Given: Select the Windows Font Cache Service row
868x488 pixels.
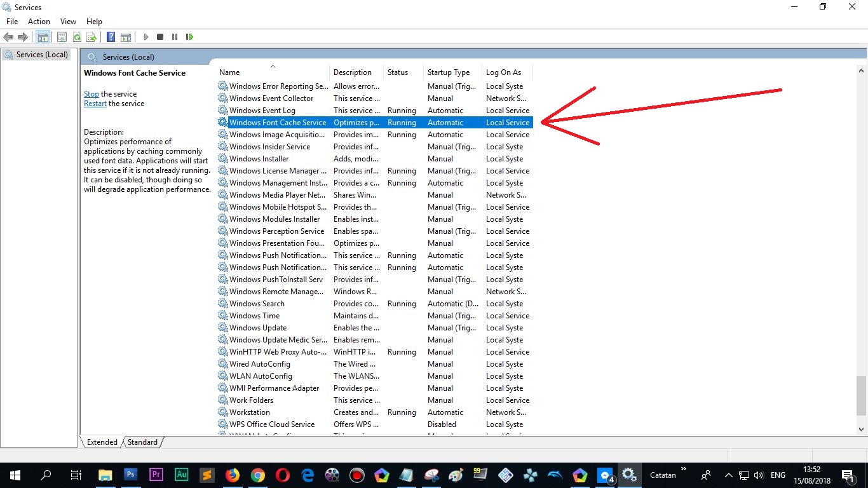Looking at the screenshot, I should [x=375, y=123].
